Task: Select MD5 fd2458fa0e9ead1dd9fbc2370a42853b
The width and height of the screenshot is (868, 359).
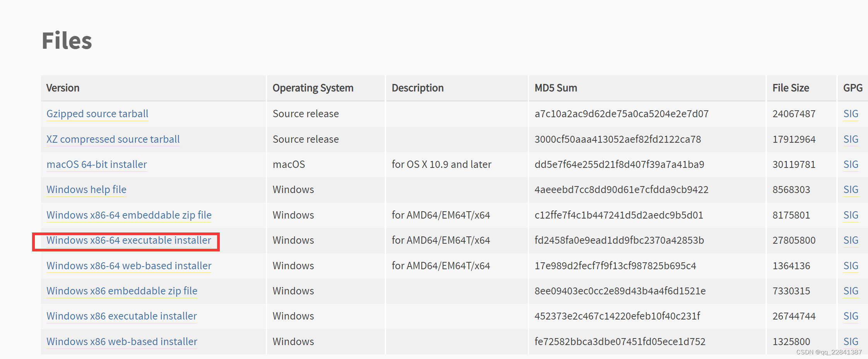Action: point(619,240)
